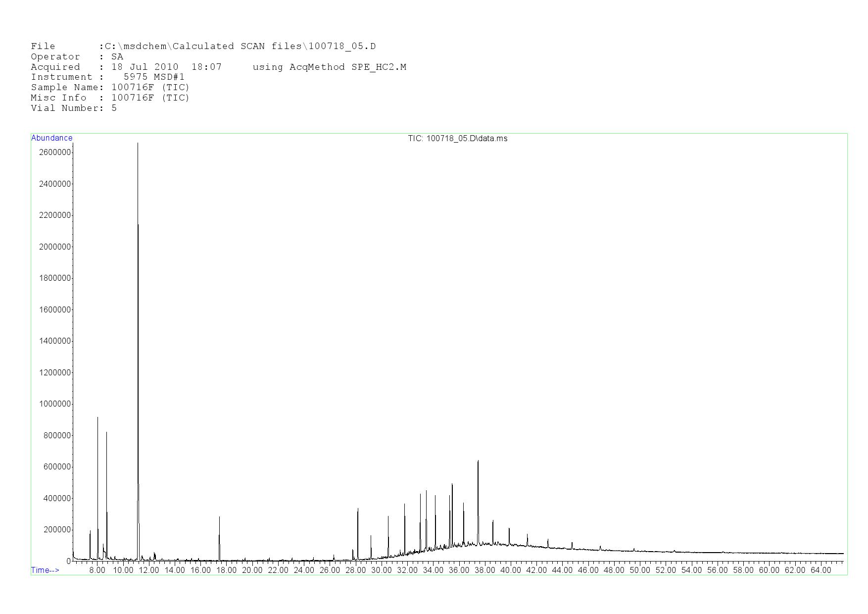This screenshot has height=614, width=868.
Task: Click the blue Abundance axis label
Action: tap(52, 138)
